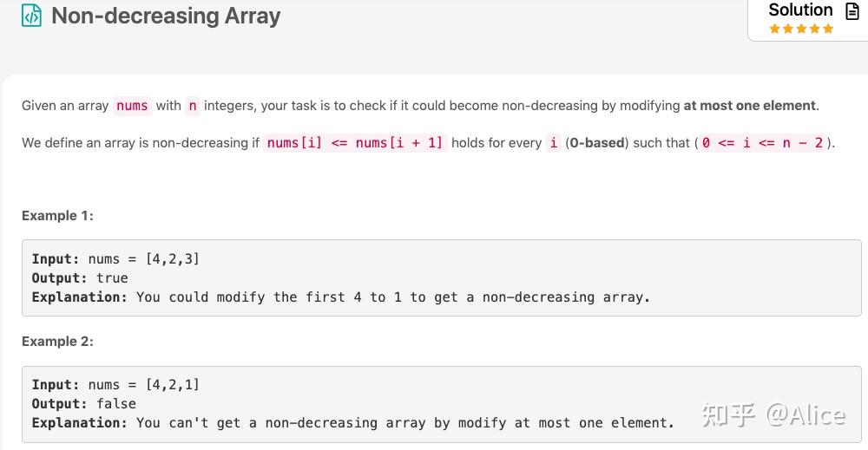Click the nums inline code tag
The height and width of the screenshot is (450, 868).
click(x=132, y=106)
